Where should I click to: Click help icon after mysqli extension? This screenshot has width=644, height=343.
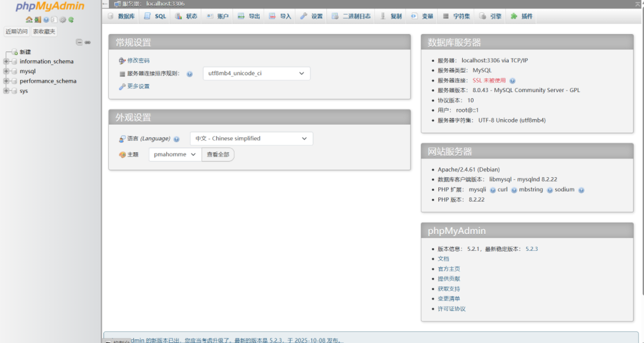[x=492, y=190]
